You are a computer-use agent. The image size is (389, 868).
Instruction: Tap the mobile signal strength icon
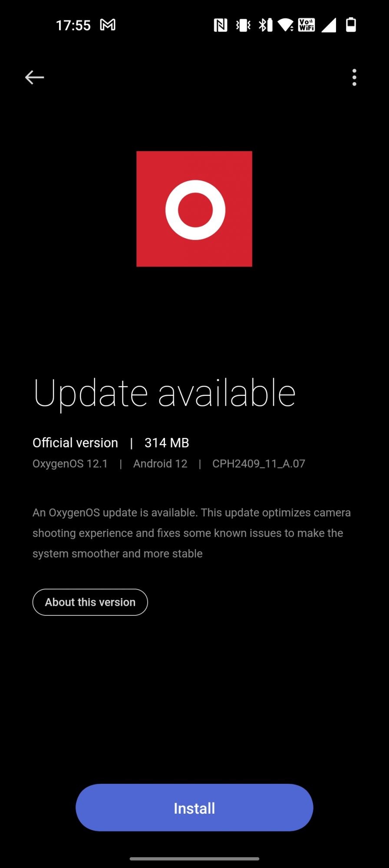click(329, 25)
